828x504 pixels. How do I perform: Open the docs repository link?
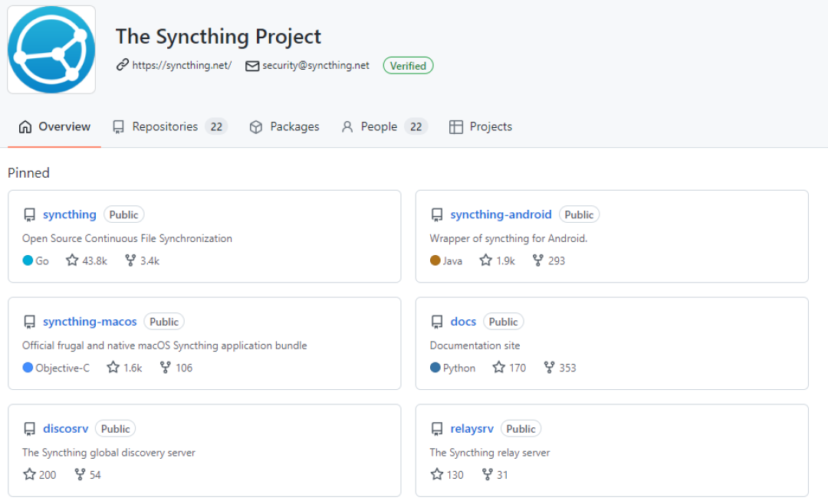coord(463,322)
